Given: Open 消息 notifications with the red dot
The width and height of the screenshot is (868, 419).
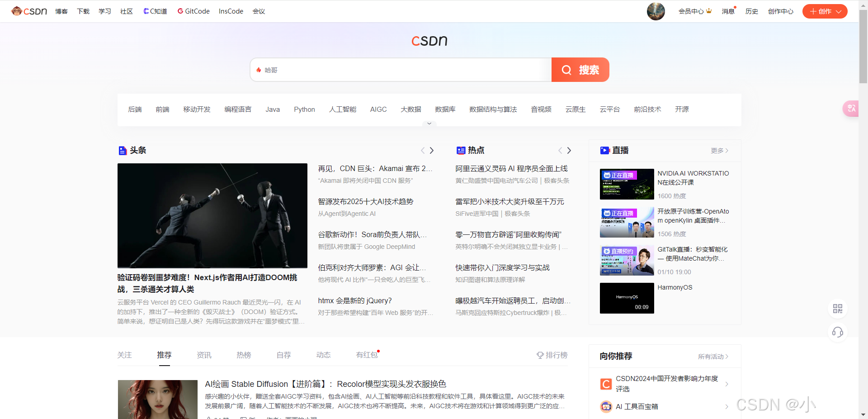Looking at the screenshot, I should point(728,11).
